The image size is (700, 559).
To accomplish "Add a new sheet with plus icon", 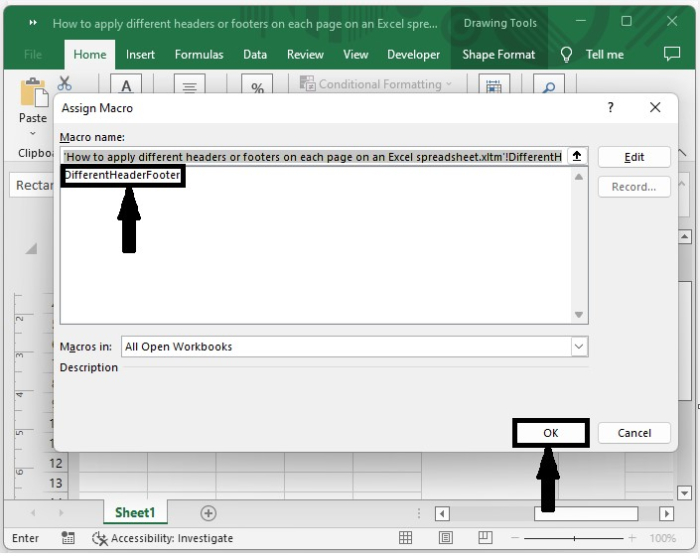I will (208, 513).
